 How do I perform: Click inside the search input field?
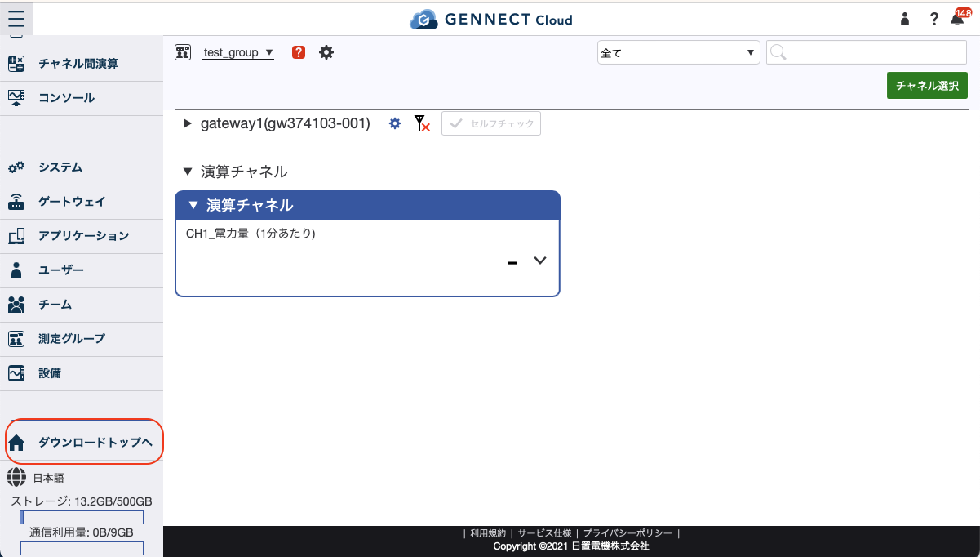click(x=865, y=51)
